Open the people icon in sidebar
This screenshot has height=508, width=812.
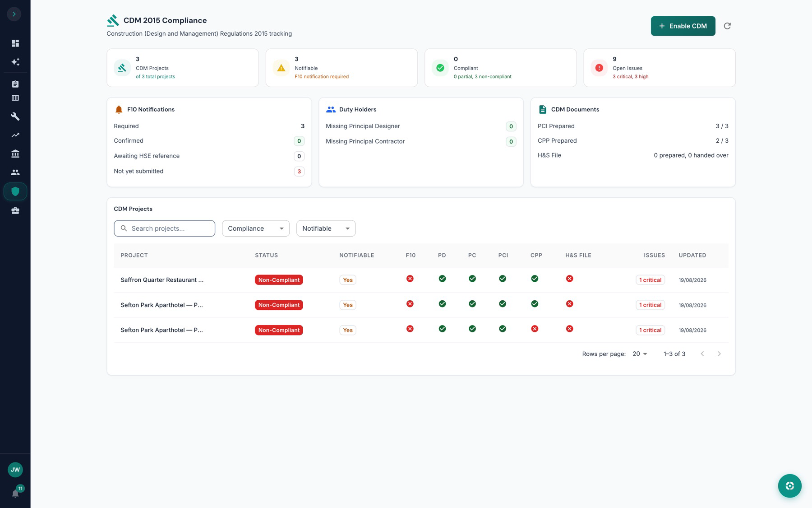point(15,172)
